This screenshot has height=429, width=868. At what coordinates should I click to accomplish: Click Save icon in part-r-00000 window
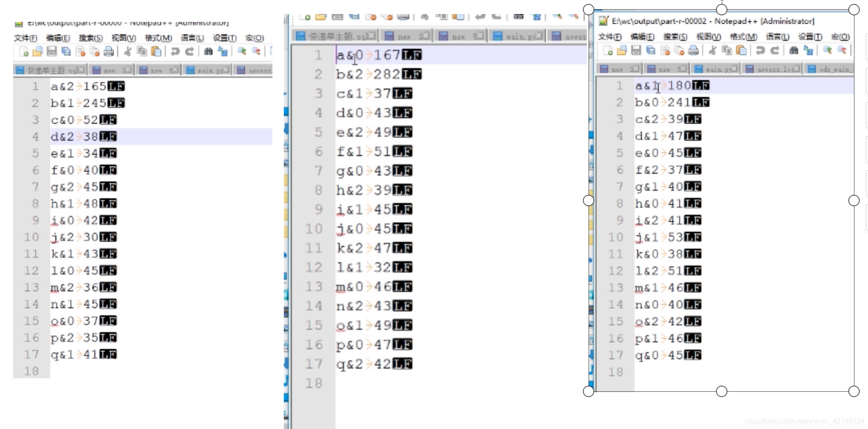[x=52, y=52]
